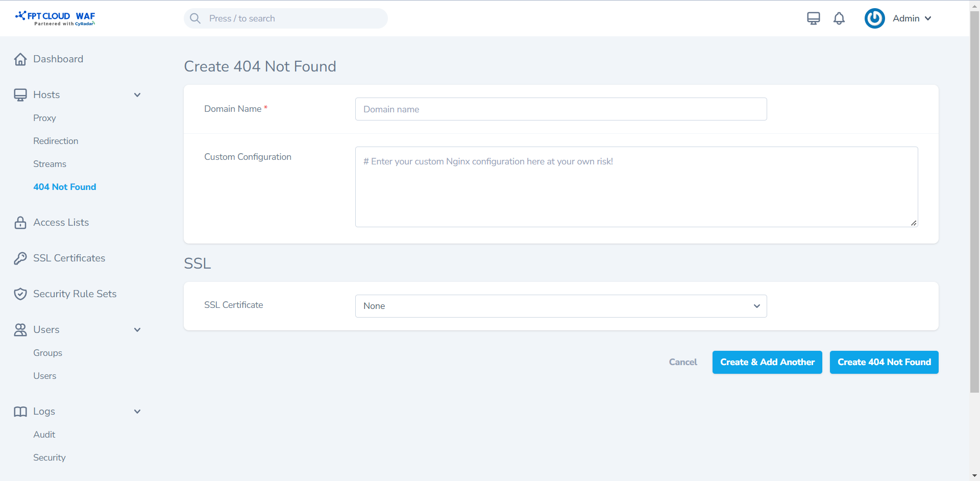Open the notifications bell

pyautogui.click(x=839, y=18)
